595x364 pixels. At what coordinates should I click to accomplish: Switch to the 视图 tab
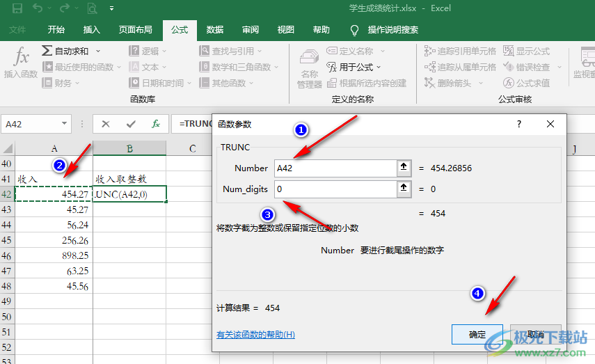(x=286, y=30)
